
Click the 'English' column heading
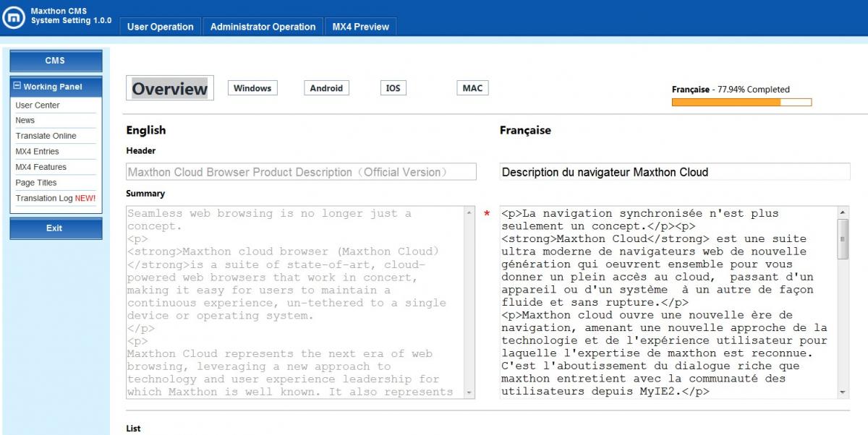(x=146, y=130)
